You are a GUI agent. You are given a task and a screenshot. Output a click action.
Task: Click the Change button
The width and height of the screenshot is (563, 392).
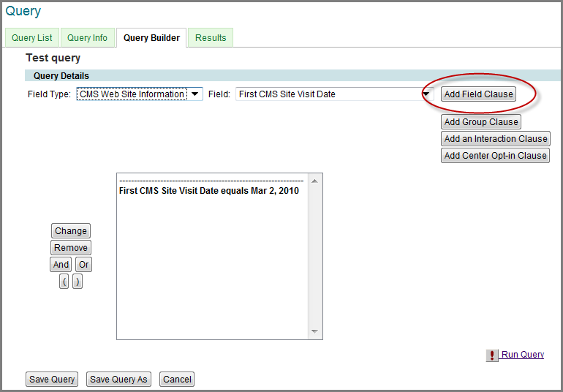(71, 230)
